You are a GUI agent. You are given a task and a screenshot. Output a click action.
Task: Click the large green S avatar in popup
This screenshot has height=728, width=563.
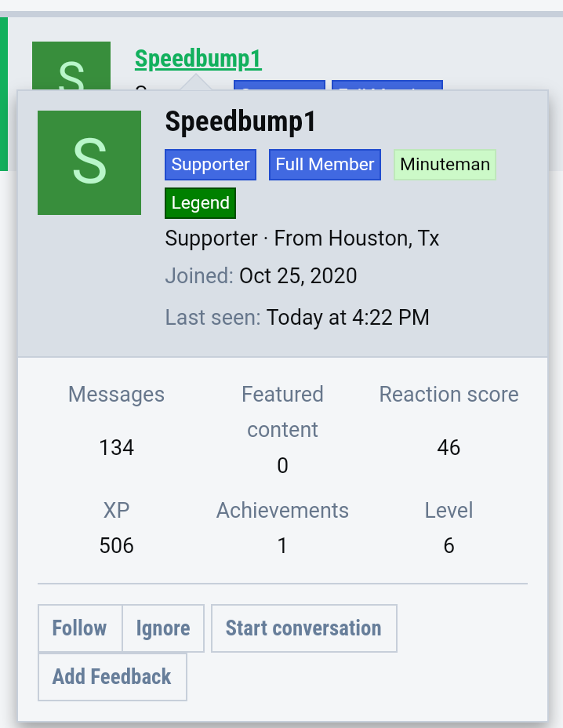click(x=89, y=162)
